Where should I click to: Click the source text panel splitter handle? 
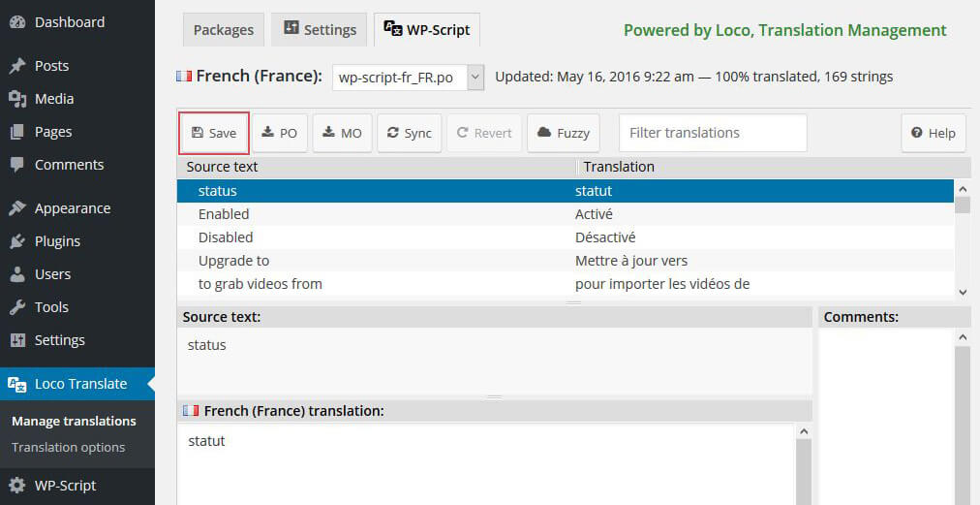495,397
